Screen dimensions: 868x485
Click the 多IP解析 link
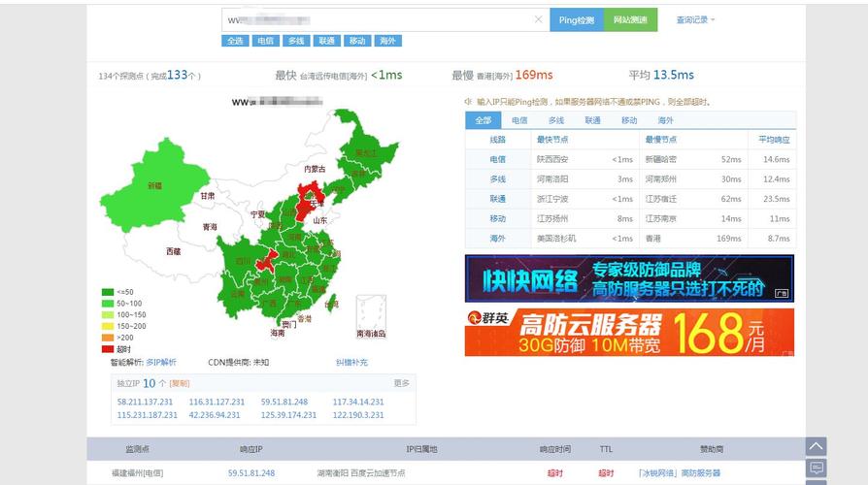[161, 362]
